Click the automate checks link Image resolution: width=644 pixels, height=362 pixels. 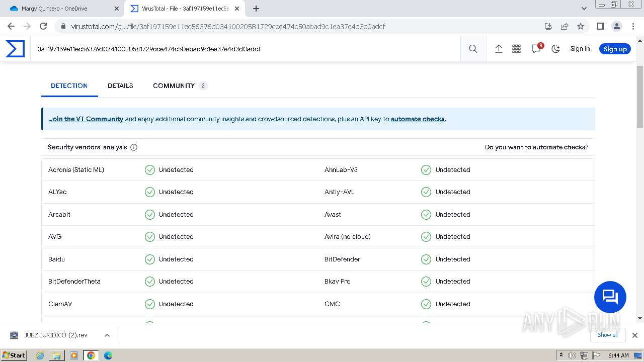419,119
